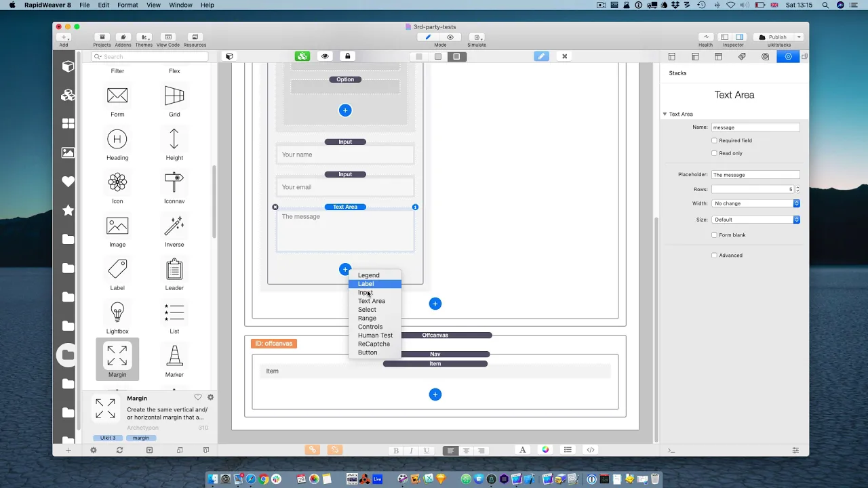Switch to preview Mode eye icon
Image resolution: width=868 pixels, height=488 pixels.
450,37
